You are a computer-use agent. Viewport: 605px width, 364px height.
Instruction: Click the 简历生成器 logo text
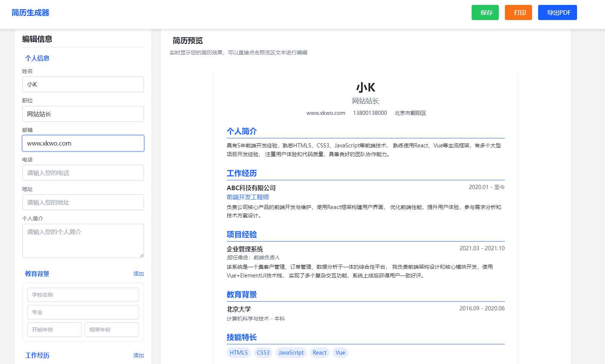click(31, 12)
